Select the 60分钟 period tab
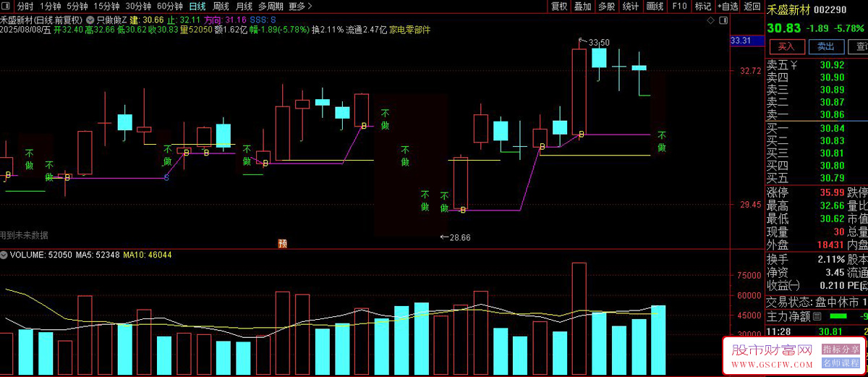Screen dimensions: 868x377 [170, 6]
